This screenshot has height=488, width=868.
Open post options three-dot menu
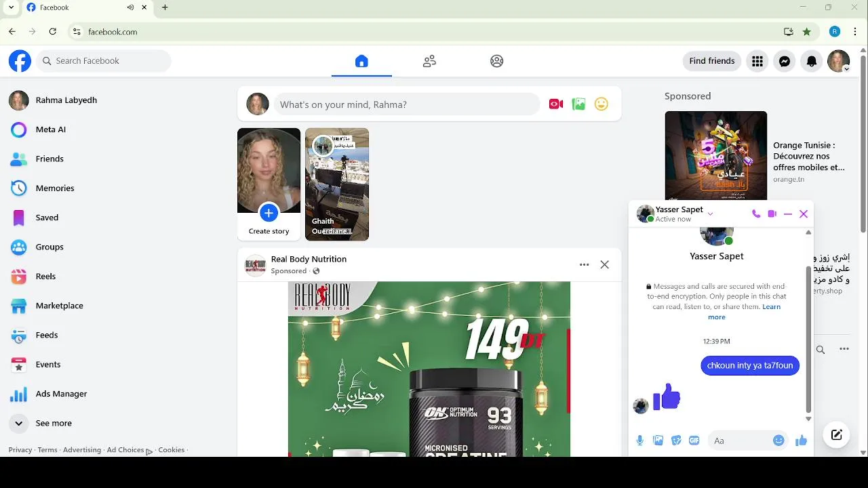pyautogui.click(x=584, y=265)
